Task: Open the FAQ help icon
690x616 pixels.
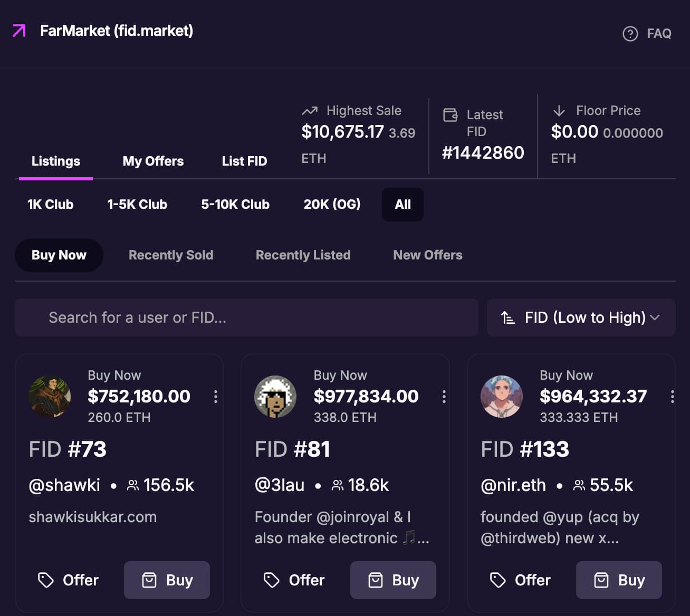Action: click(630, 34)
